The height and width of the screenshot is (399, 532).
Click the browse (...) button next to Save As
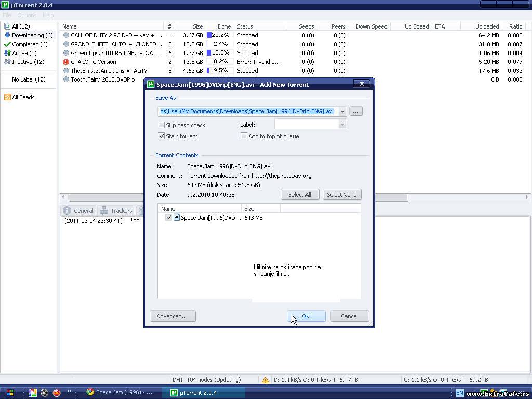(355, 111)
